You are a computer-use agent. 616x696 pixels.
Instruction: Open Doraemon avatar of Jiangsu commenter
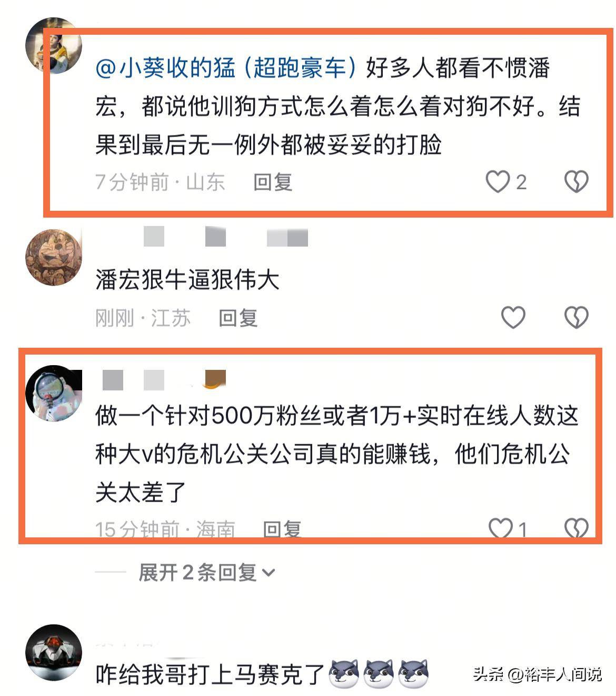click(54, 257)
